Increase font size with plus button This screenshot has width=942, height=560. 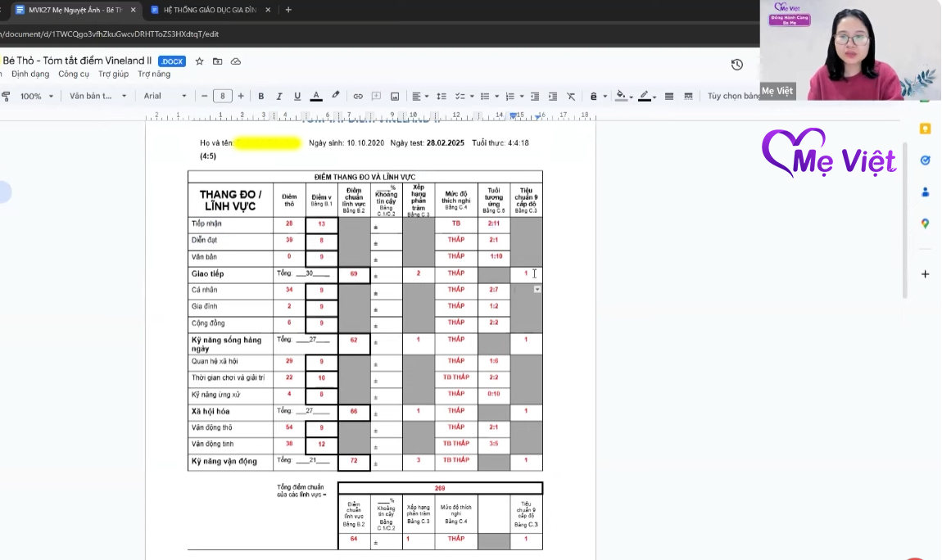tap(241, 97)
